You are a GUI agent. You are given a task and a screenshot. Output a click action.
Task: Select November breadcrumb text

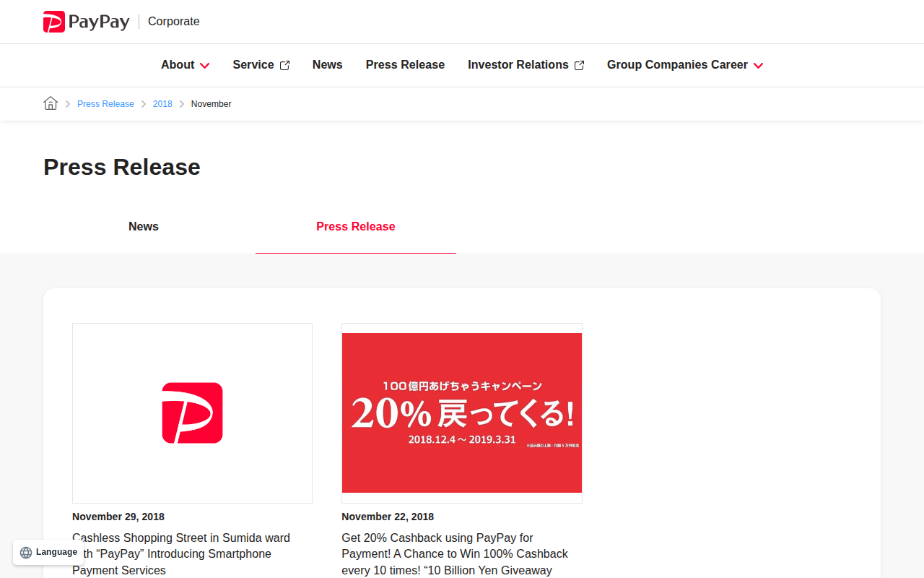211,104
